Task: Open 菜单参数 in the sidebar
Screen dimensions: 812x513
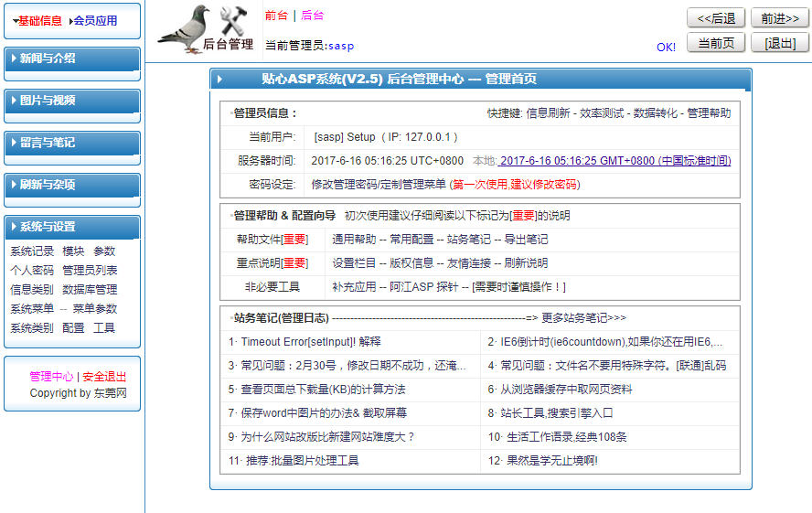Action: 95,308
